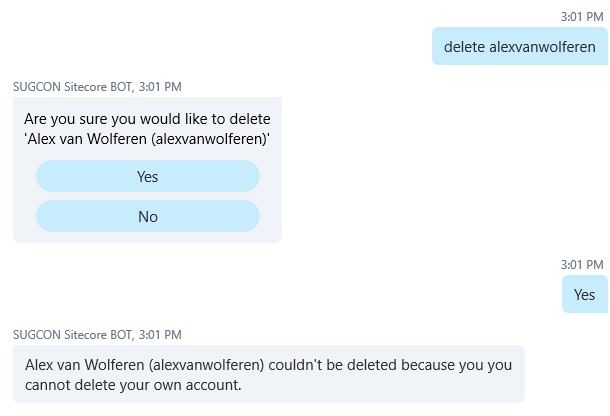Click the Yes confirmation button

click(147, 176)
